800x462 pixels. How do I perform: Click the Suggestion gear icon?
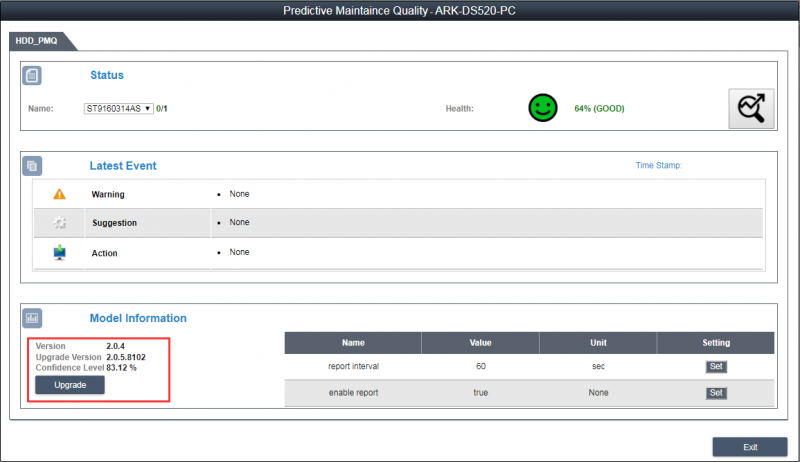59,223
